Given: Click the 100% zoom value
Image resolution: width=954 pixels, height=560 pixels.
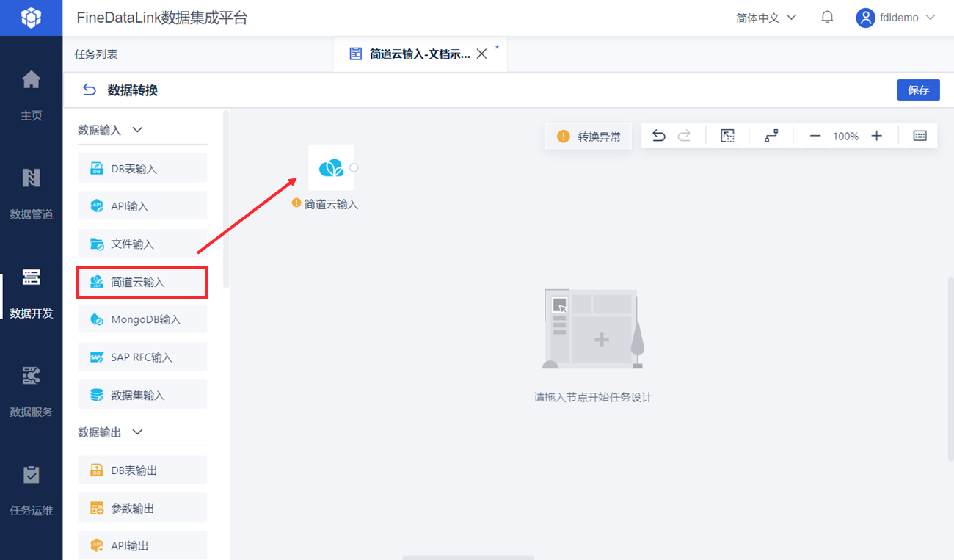Looking at the screenshot, I should (845, 136).
